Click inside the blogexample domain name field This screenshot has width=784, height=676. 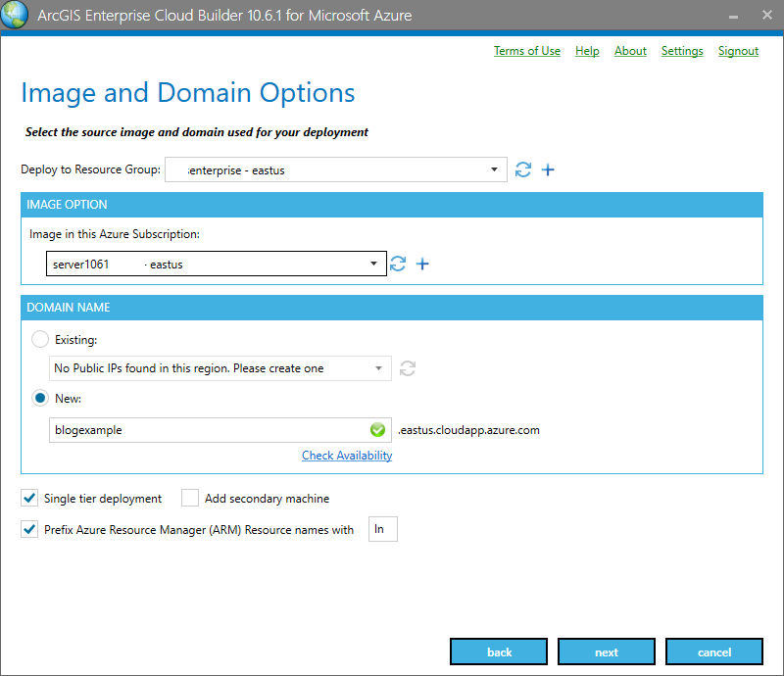[x=196, y=429]
